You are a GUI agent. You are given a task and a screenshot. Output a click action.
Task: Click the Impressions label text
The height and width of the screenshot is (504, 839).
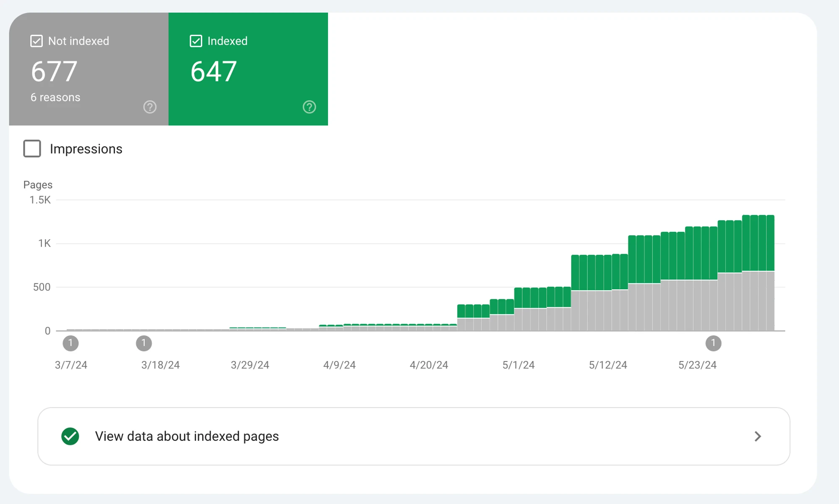[x=86, y=149]
